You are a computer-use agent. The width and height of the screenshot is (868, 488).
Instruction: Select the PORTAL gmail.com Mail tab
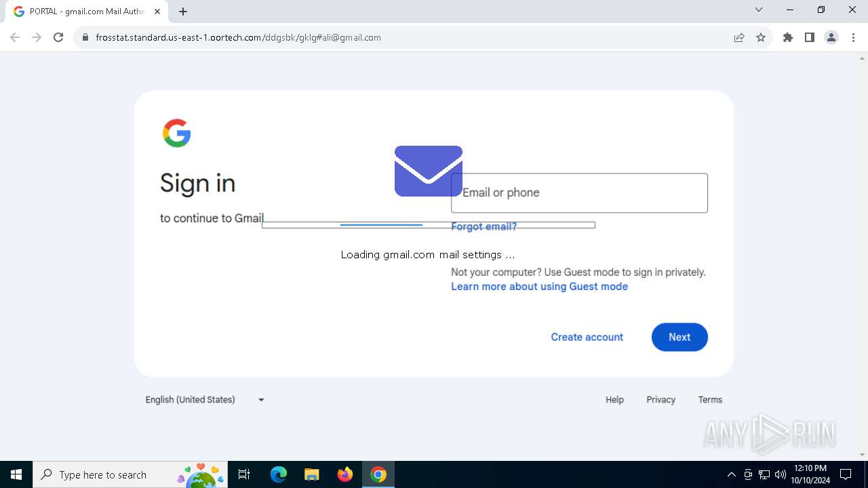point(87,12)
